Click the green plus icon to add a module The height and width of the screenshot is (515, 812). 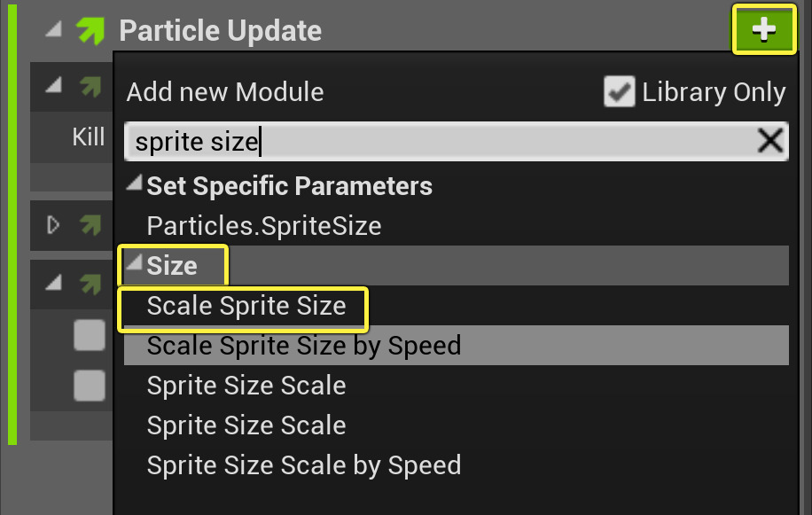coord(764,29)
